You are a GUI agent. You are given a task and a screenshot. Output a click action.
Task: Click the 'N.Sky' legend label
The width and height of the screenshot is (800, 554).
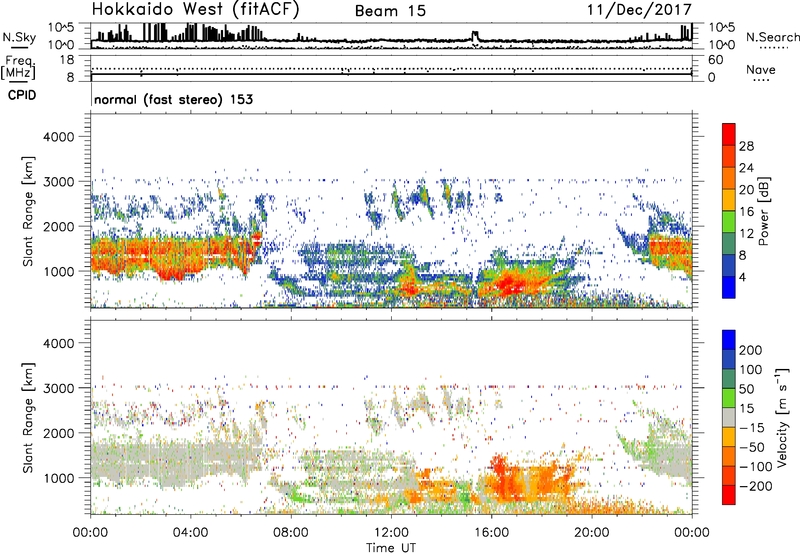click(19, 37)
